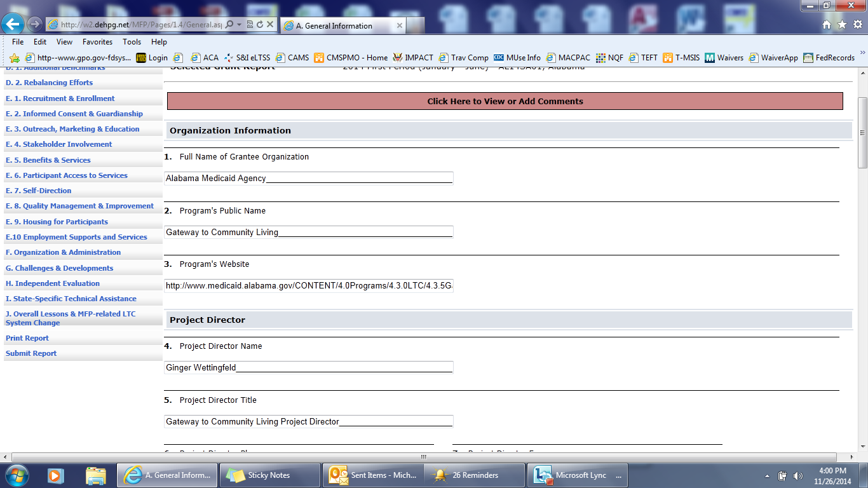Open the Tools gear icon
The width and height of the screenshot is (868, 488).
tap(857, 25)
